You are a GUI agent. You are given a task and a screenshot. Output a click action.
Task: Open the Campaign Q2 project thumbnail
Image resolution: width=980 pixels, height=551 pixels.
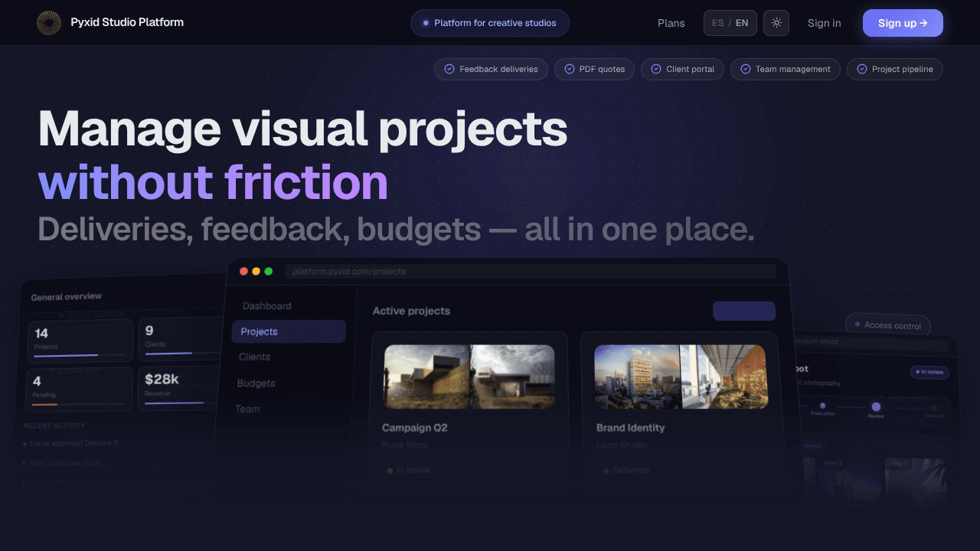pyautogui.click(x=469, y=377)
